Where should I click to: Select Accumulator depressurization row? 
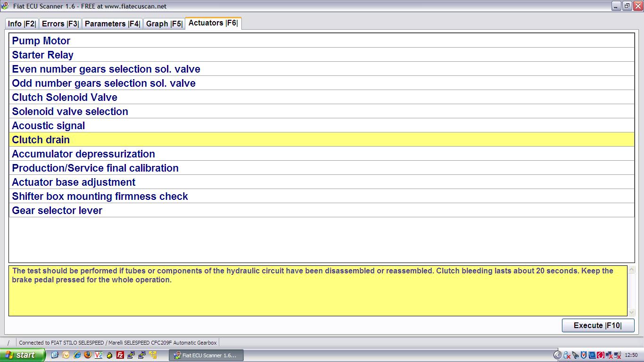(322, 154)
